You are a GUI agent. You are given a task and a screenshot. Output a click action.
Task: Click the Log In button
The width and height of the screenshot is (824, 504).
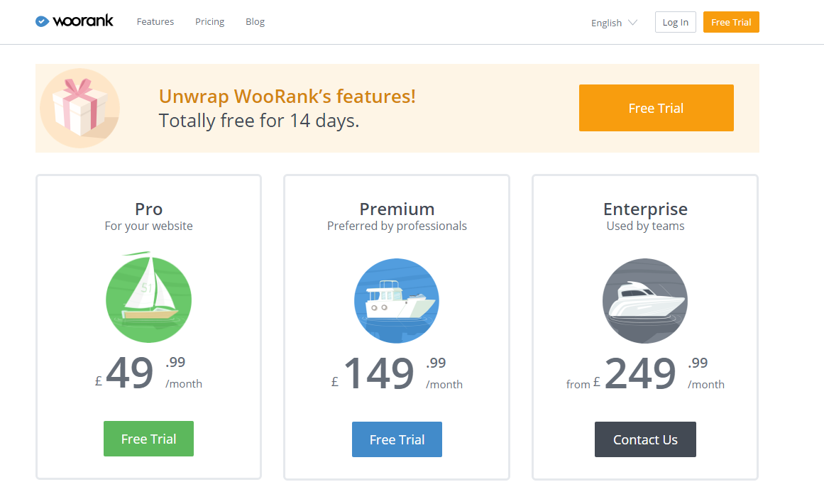coord(675,22)
